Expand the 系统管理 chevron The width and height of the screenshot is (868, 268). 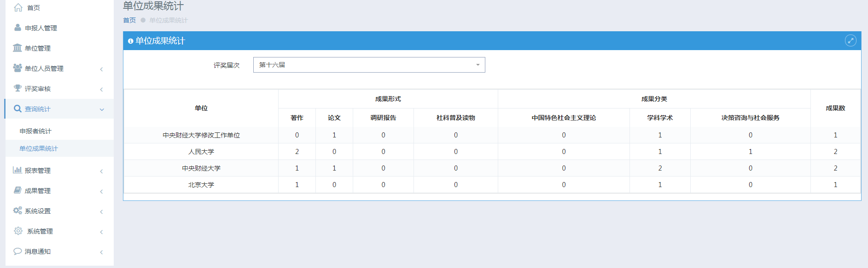pos(101,232)
